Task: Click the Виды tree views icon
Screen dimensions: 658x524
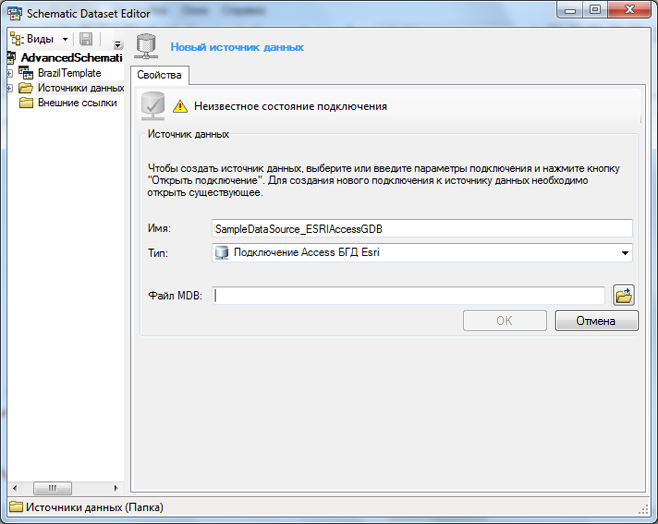Action: point(17,39)
